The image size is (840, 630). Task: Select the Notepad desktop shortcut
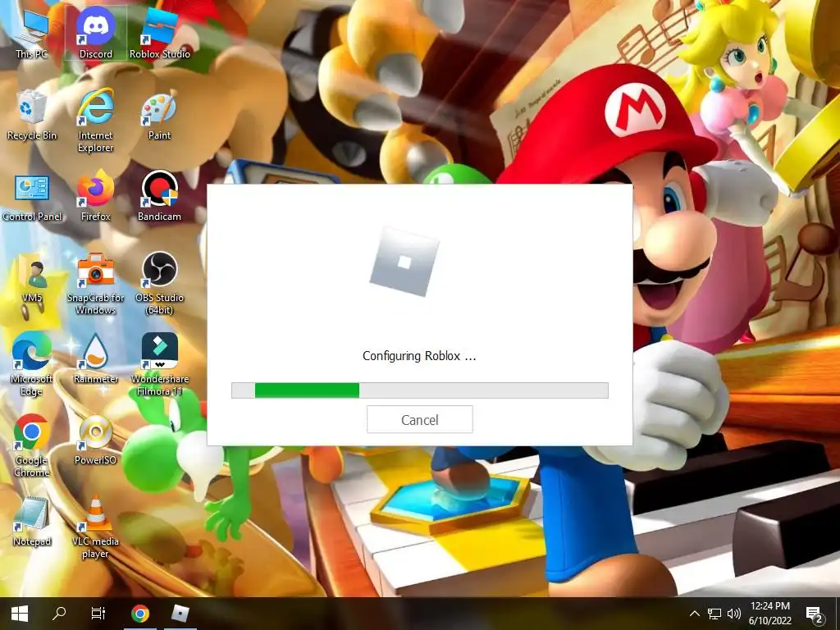click(x=32, y=523)
